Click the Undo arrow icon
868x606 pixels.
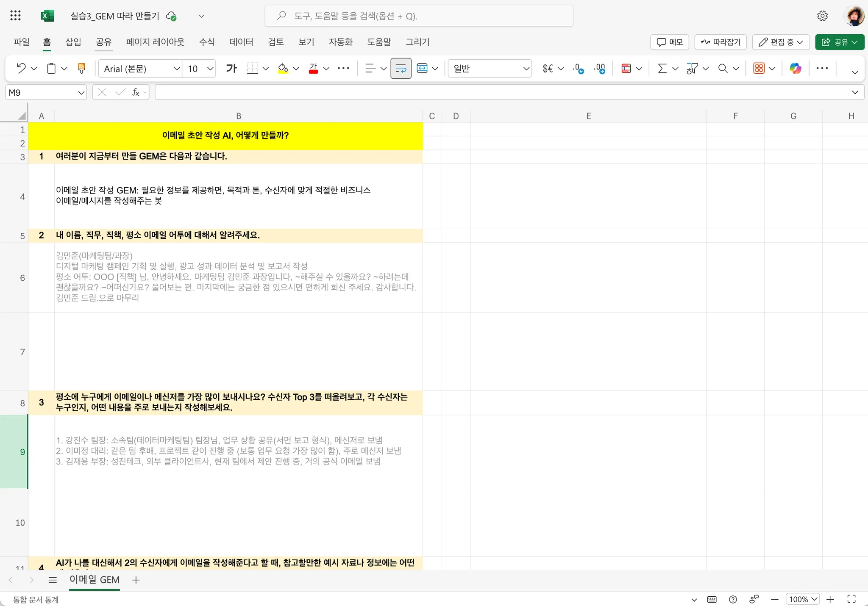tap(21, 68)
